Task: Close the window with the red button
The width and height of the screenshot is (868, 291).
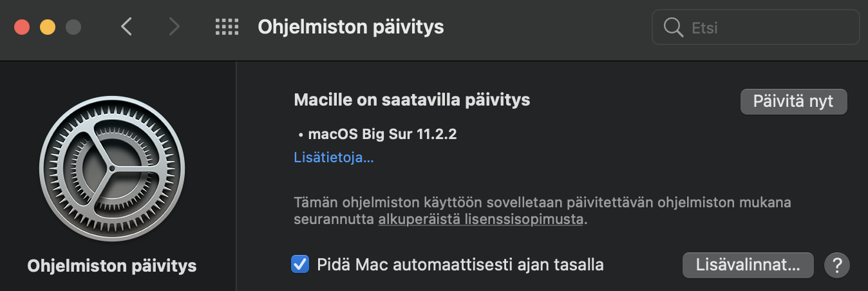Action: (x=22, y=27)
